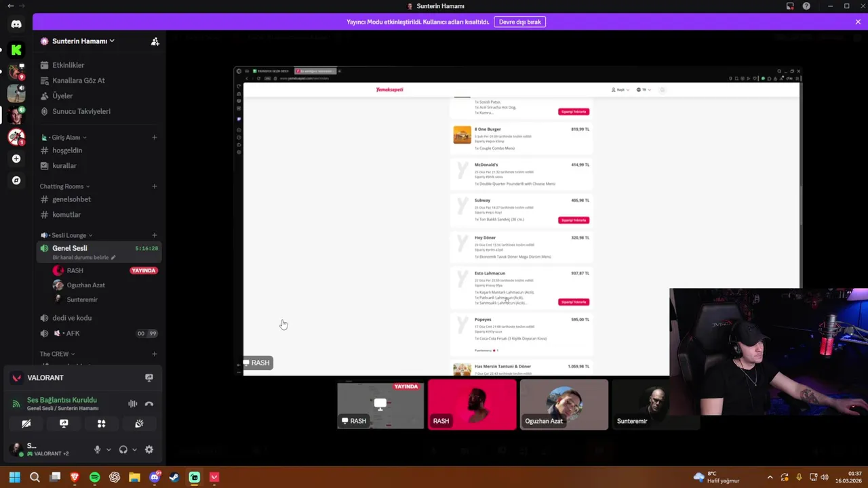This screenshot has width=868, height=488.
Task: Add channel to Giriş Alanı category
Action: click(155, 138)
